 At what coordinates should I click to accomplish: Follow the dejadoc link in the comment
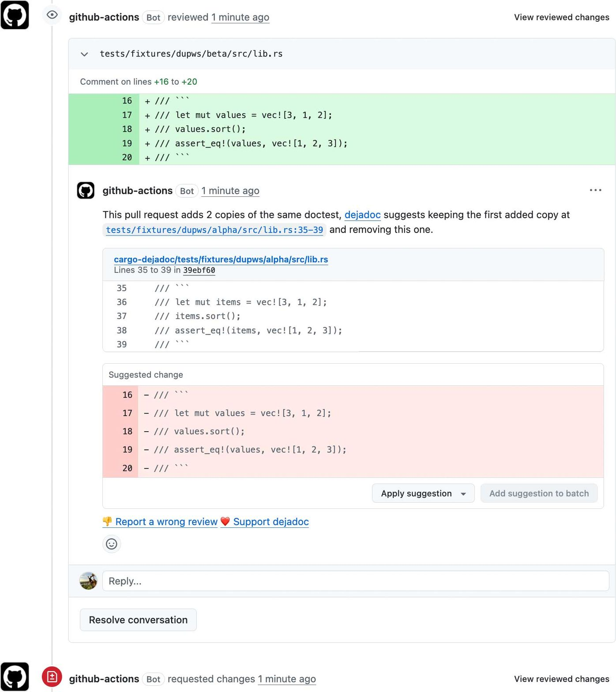[362, 215]
